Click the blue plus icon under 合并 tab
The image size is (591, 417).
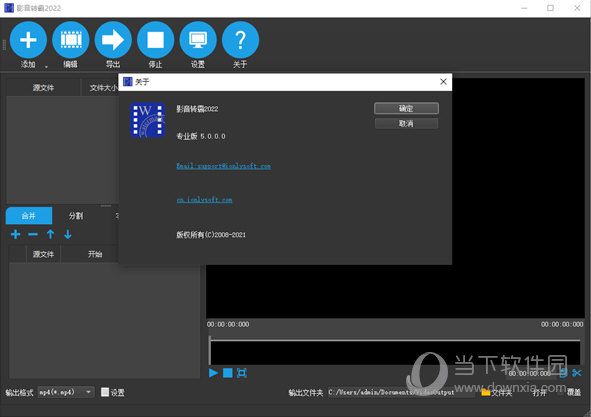point(15,235)
